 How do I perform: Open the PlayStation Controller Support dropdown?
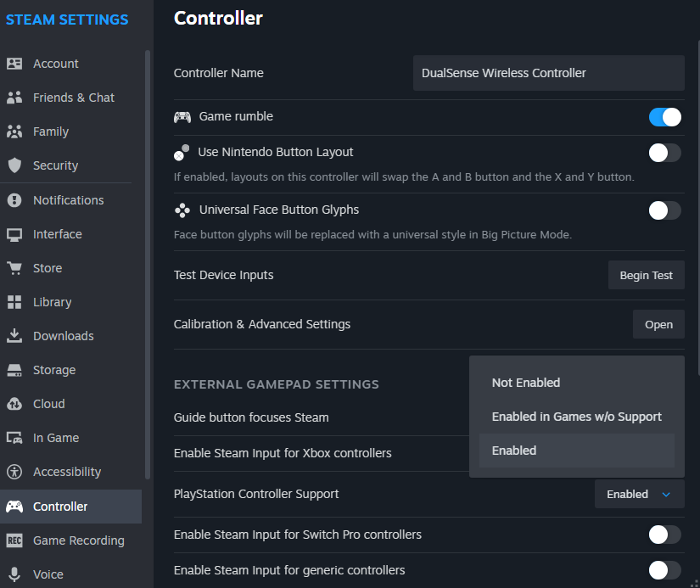pos(639,494)
